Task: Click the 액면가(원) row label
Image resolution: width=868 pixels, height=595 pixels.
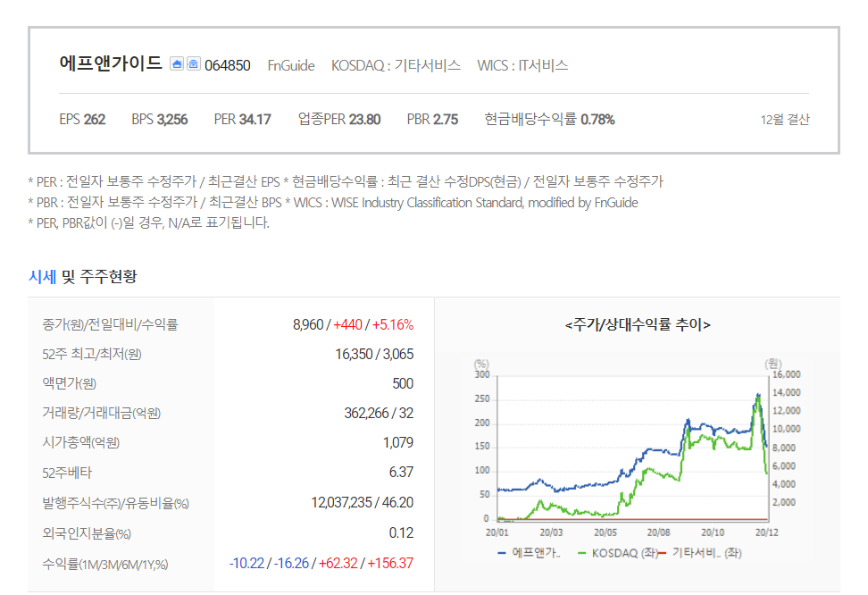Action: tap(69, 383)
